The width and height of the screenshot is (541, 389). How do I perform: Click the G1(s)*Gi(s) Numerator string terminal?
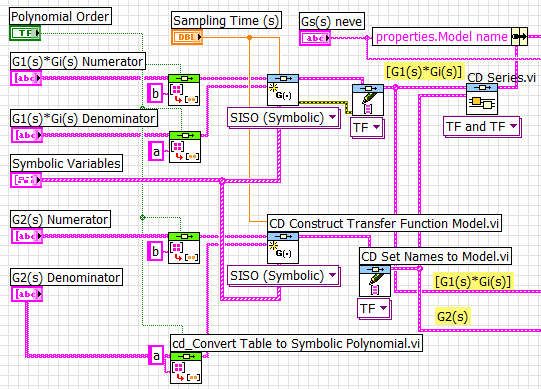(26, 78)
